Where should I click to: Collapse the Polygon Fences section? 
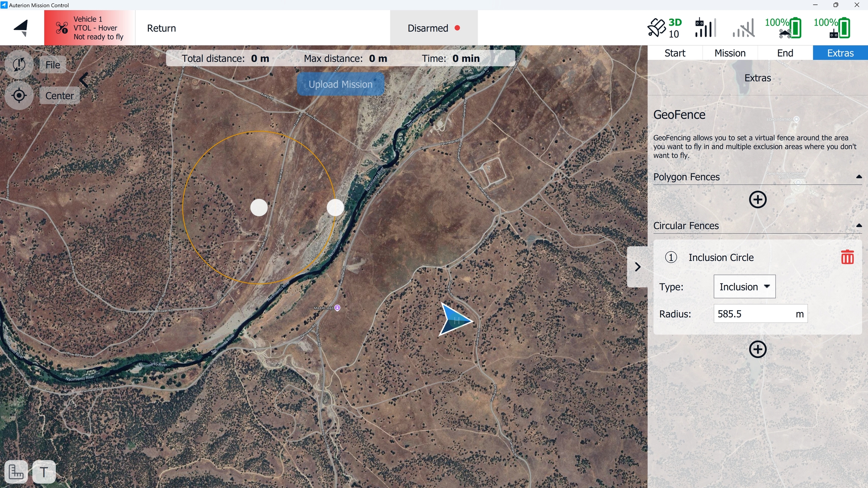pos(859,177)
